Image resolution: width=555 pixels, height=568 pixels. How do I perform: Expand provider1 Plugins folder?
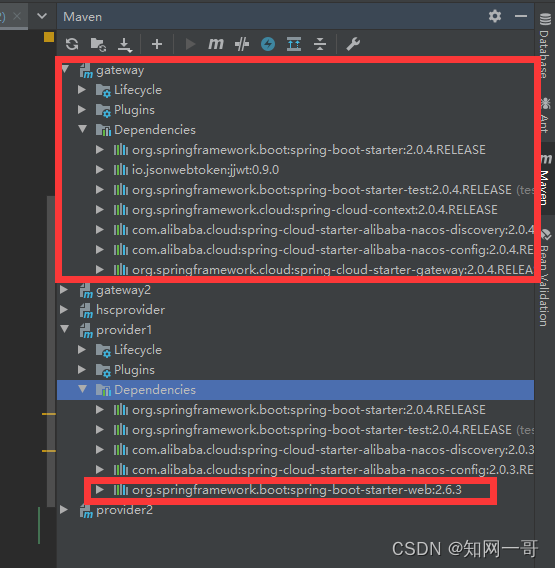[x=82, y=369]
